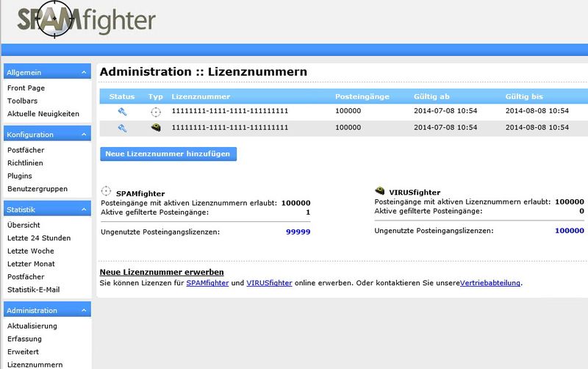Open Erfassung under Administration

24,339
